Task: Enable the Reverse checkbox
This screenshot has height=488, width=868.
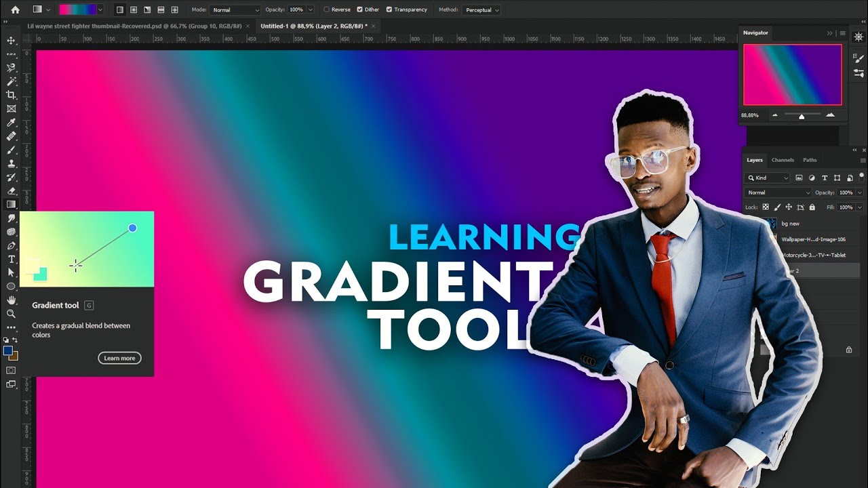Action: coord(327,10)
